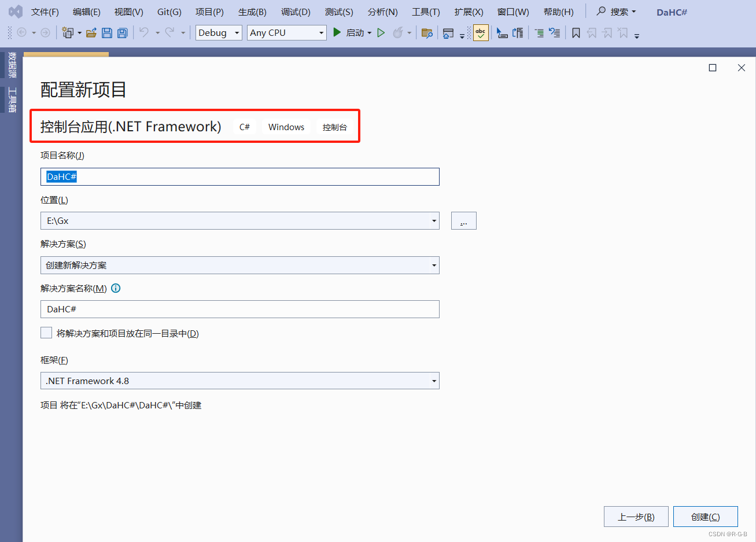Close the 配置新项目 dialog
756x542 pixels.
point(742,68)
